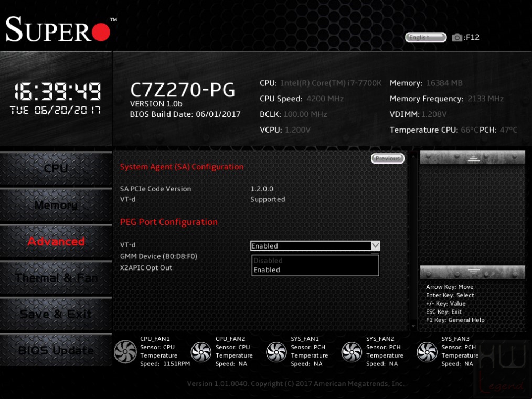Click the CPU_FAN1 fan icon
The image size is (532, 399).
[x=125, y=351]
